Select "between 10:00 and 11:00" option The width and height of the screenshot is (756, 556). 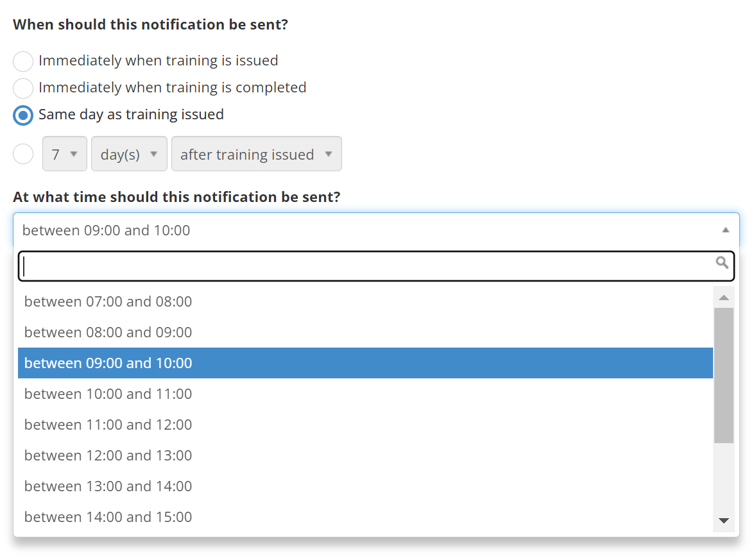108,394
